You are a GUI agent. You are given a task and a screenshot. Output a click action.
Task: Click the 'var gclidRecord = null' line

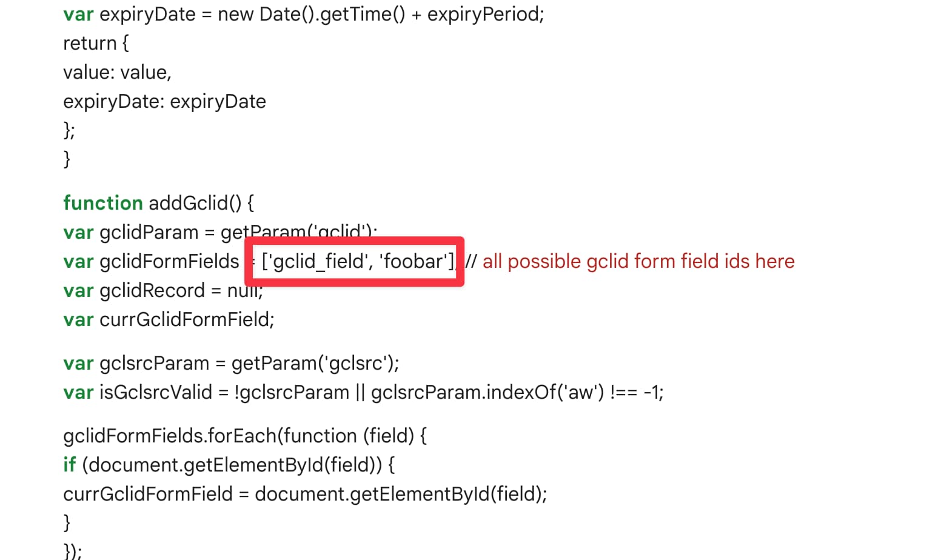tap(163, 290)
